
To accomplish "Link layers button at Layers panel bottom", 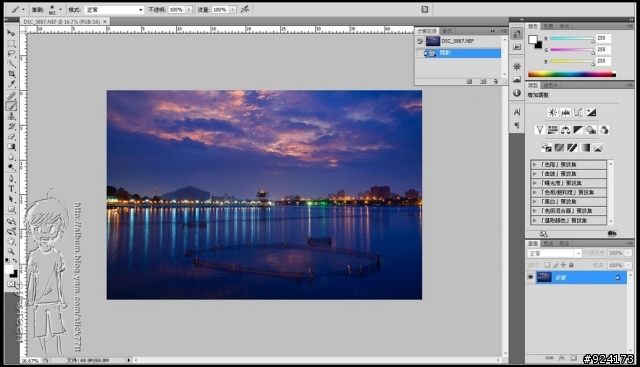I will (549, 358).
